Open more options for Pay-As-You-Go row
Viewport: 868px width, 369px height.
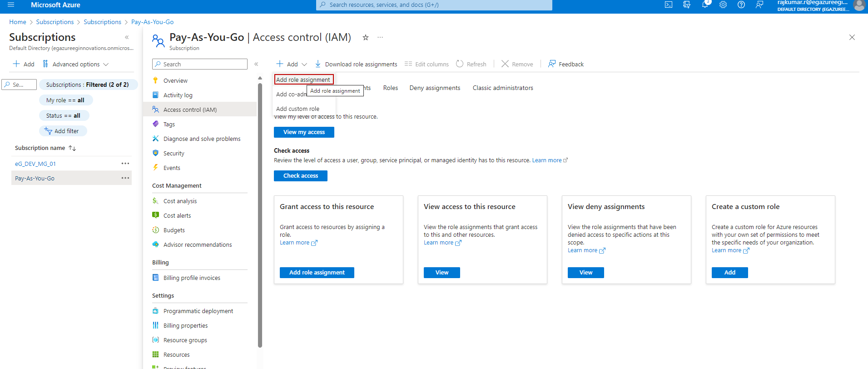[x=125, y=178]
